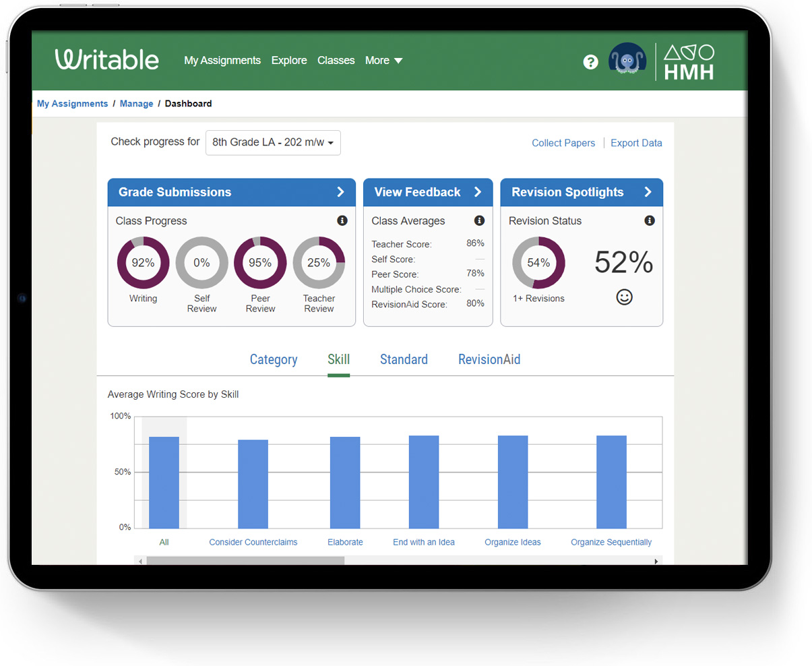This screenshot has width=812, height=666.
Task: Select the Elaborate skill label
Action: (x=345, y=542)
